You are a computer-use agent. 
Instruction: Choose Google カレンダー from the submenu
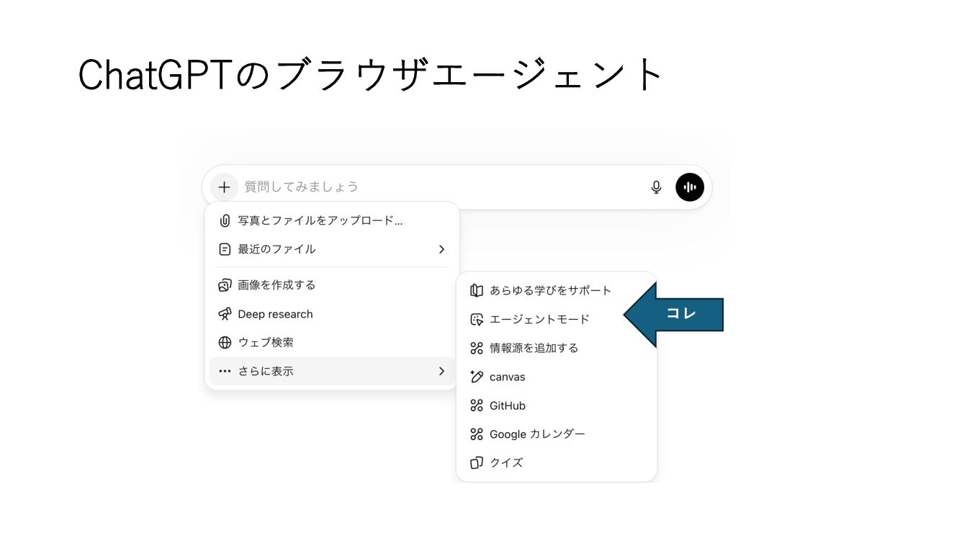pos(536,434)
